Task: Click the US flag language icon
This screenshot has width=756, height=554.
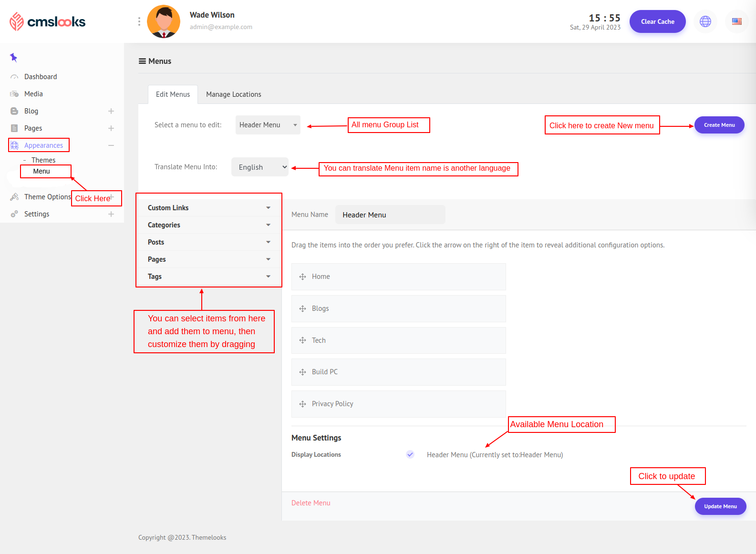Action: click(x=736, y=21)
